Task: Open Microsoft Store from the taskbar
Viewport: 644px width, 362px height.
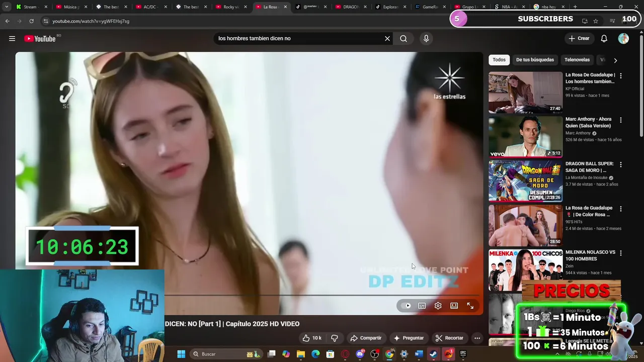Action: coord(330,354)
